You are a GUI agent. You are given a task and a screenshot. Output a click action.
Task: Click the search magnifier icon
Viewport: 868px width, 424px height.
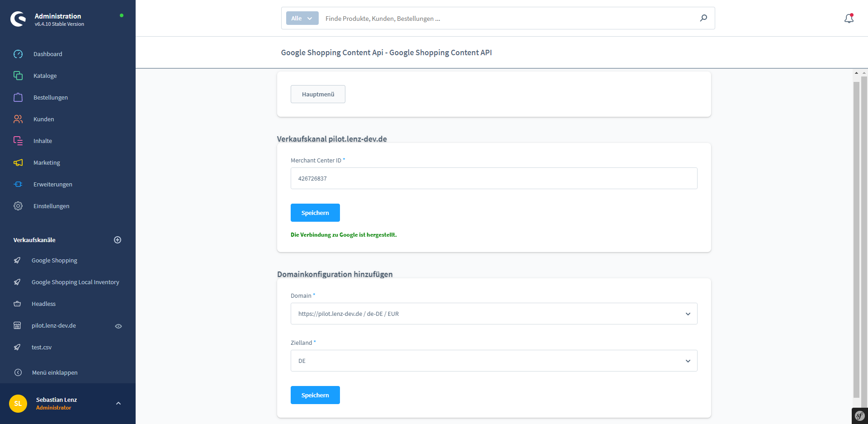click(703, 18)
